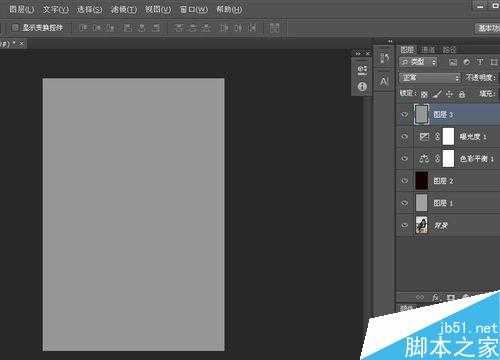Click the auto-align layers icon

pyautogui.click(x=274, y=28)
